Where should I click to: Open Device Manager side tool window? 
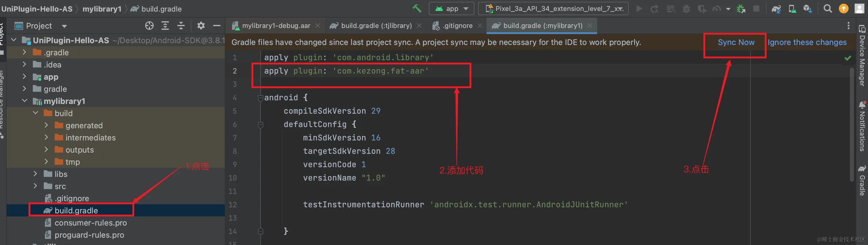coord(862,55)
